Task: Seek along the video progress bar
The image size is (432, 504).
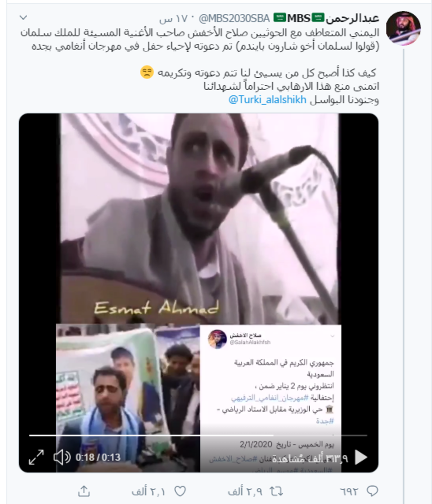Action: (x=198, y=435)
